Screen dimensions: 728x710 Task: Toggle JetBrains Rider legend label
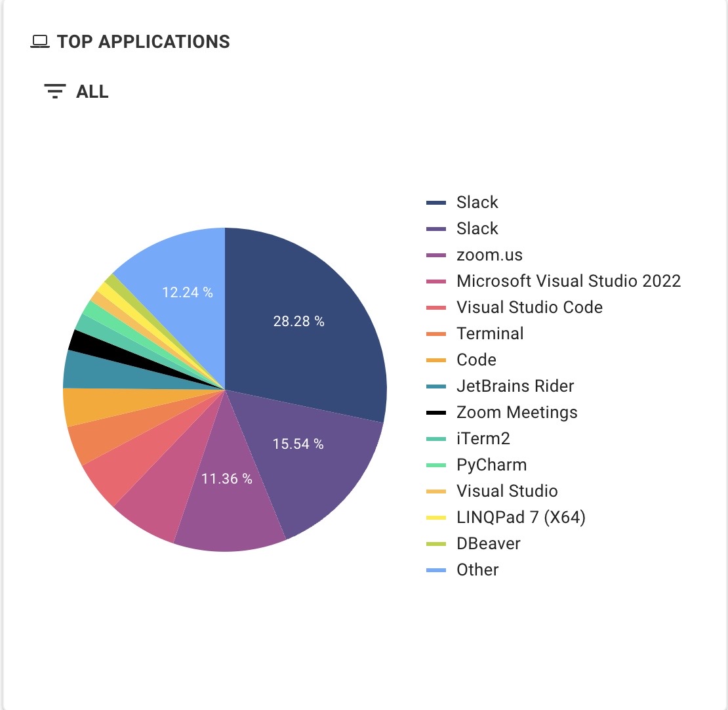515,386
